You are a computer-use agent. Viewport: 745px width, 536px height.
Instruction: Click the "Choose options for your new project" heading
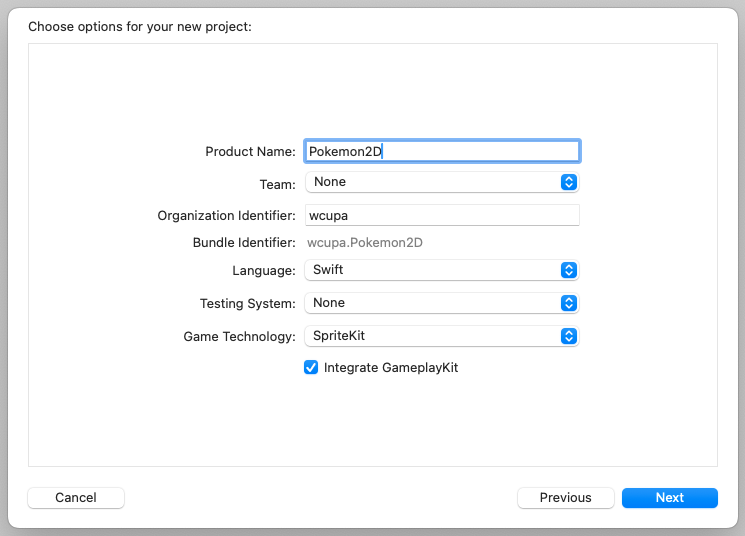(x=140, y=26)
